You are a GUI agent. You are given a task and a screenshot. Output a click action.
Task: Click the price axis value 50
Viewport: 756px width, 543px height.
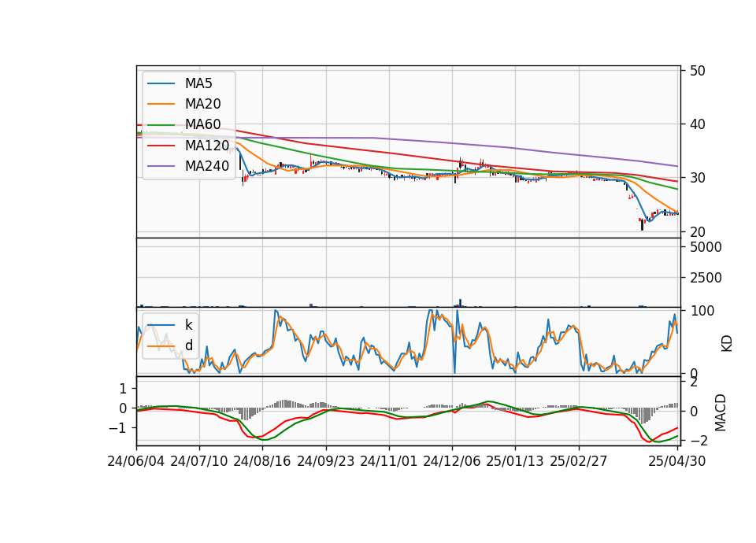pos(698,71)
